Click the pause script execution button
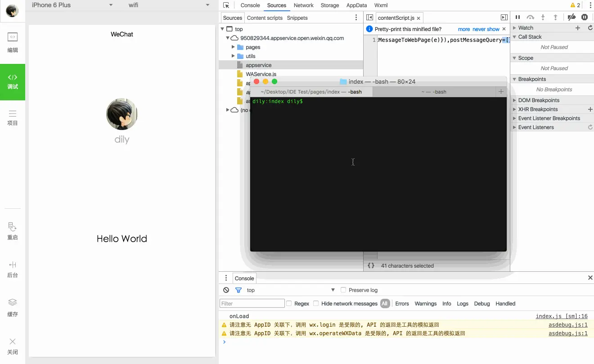 click(517, 17)
